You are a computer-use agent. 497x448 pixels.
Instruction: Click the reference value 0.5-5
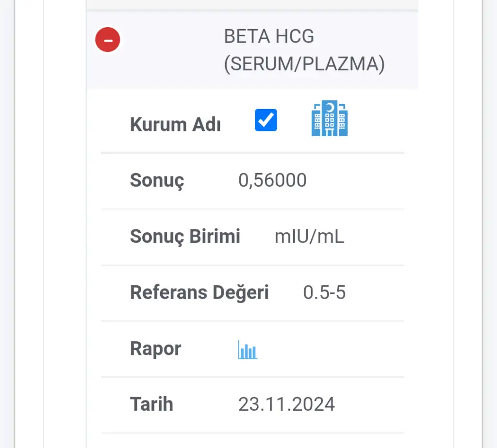pos(324,292)
